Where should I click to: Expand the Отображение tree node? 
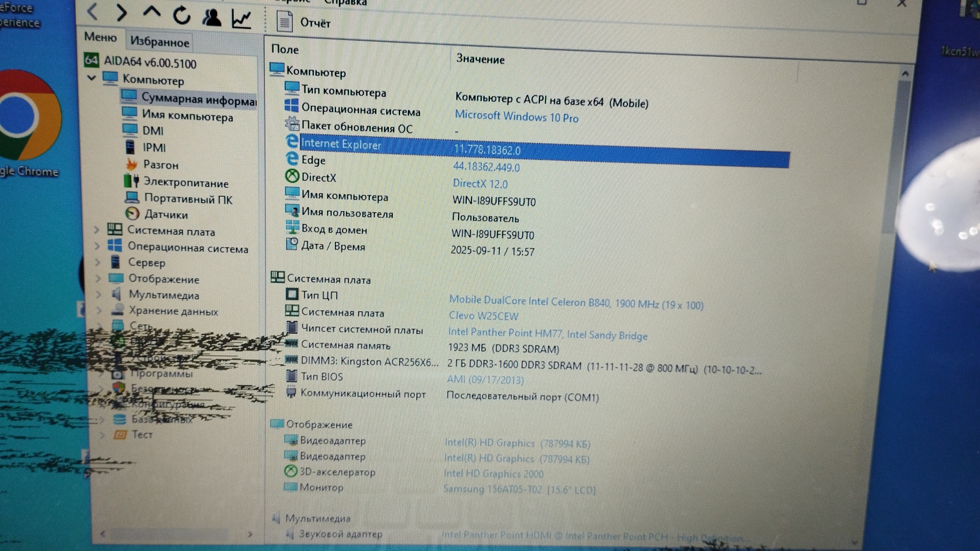[98, 279]
